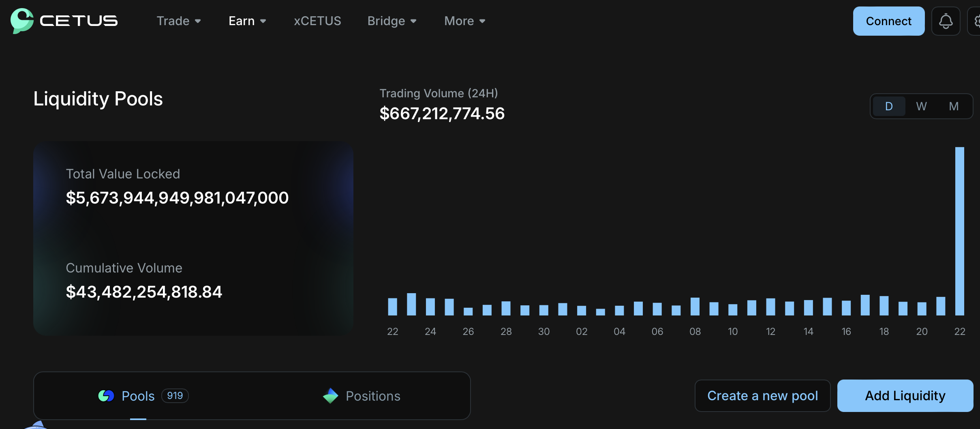
Task: Click the Connect wallet button
Action: pos(888,21)
